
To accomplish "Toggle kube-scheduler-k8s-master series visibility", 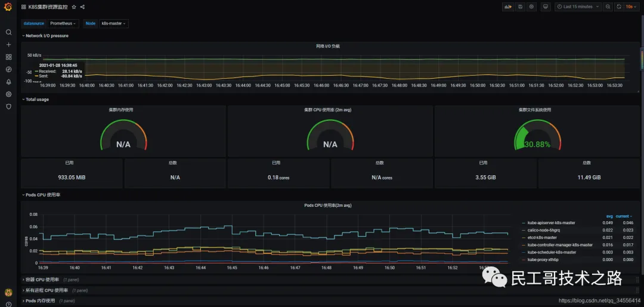I will [552, 252].
